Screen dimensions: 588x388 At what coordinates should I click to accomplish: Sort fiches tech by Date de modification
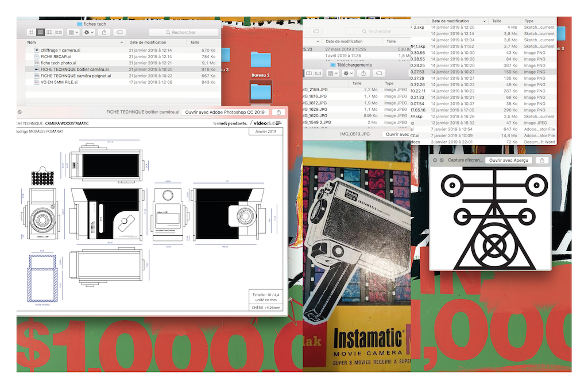click(x=155, y=42)
